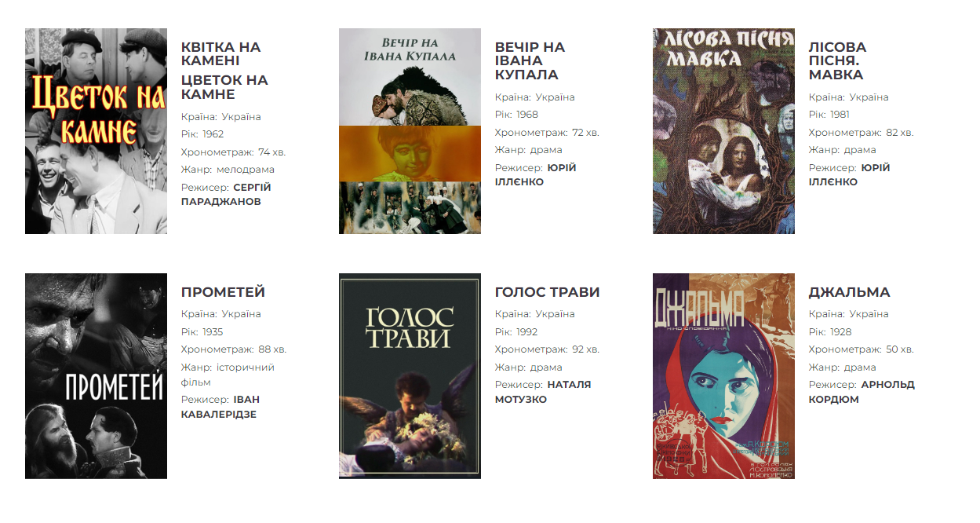Select director Арнольд Кордюм

[862, 392]
